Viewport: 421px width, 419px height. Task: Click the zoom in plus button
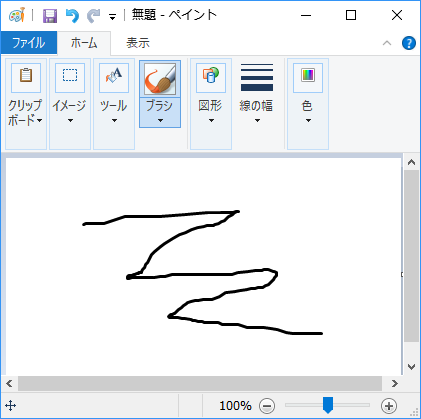click(389, 406)
